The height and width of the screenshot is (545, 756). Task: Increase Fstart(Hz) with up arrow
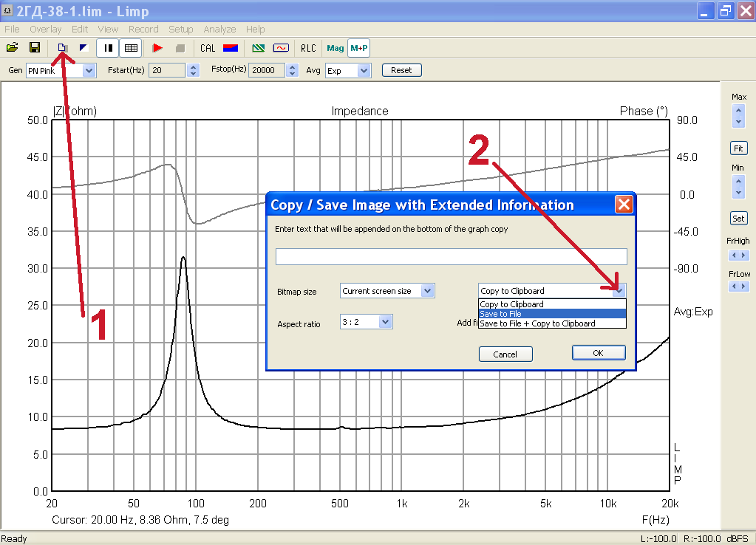pos(194,67)
